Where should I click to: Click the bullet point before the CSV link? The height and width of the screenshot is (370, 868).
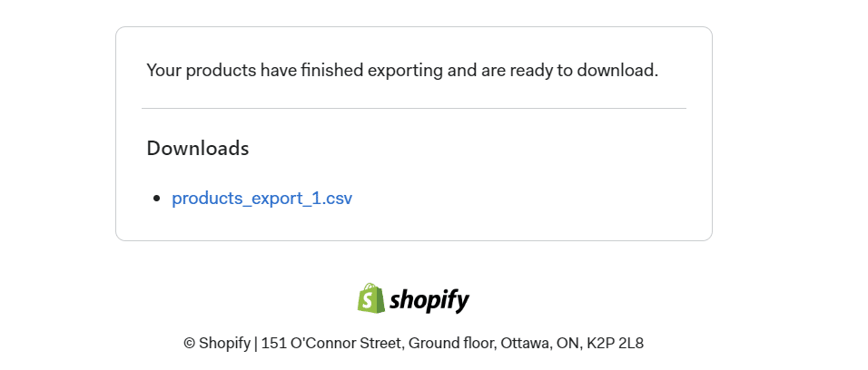(157, 198)
